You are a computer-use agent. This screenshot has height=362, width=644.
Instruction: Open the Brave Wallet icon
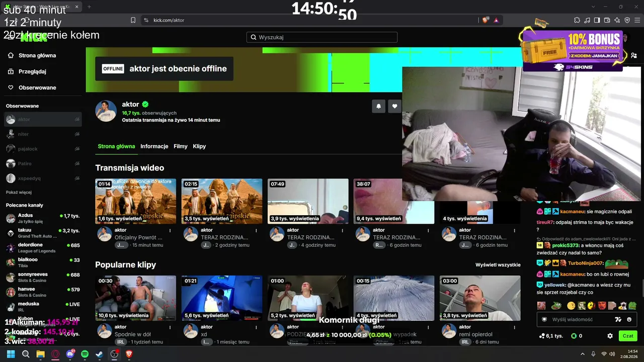coord(607,20)
